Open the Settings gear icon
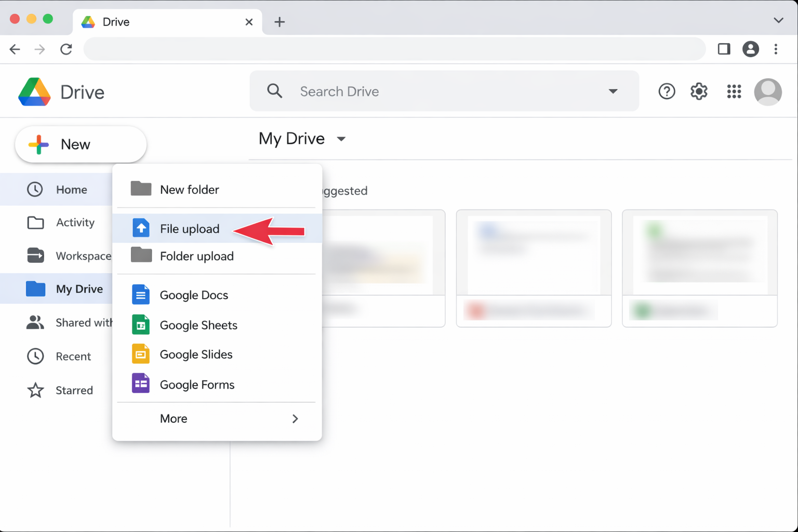This screenshot has height=532, width=798. 699,91
